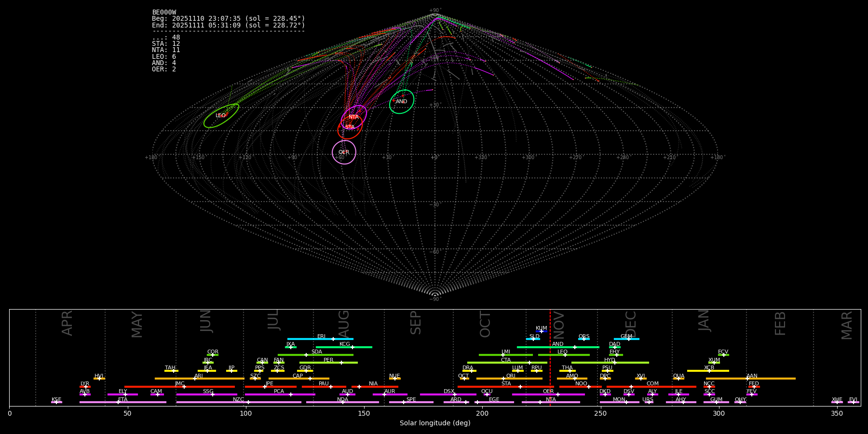Select the long AAN orange bar in timeline
This screenshot has height=434, width=868.
[751, 379]
